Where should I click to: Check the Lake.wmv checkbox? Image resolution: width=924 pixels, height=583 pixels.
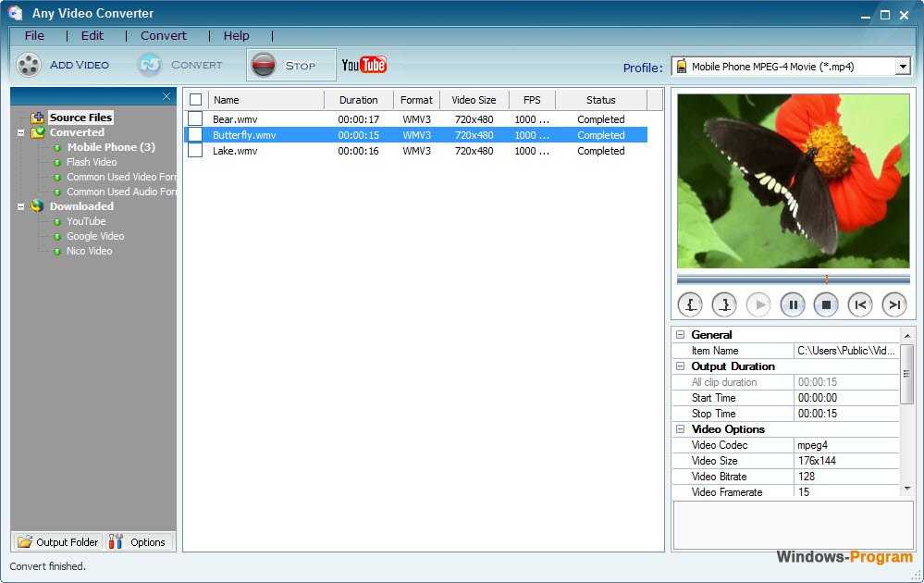[195, 150]
